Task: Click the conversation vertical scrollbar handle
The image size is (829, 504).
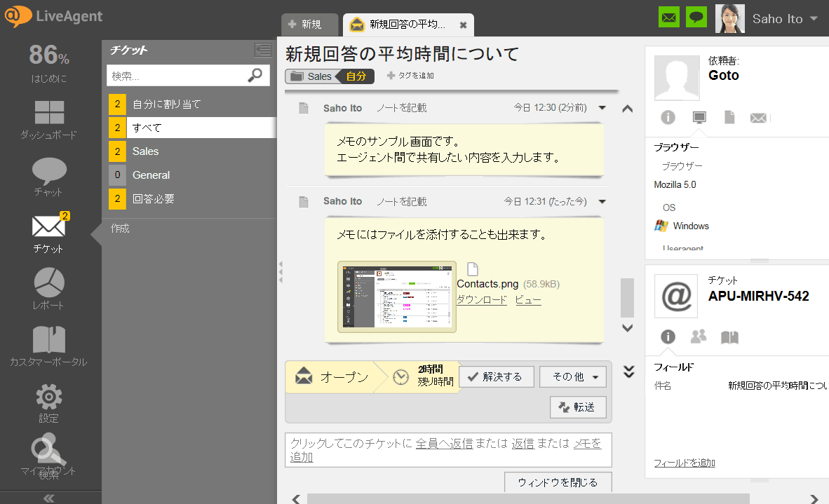Action: coord(627,298)
